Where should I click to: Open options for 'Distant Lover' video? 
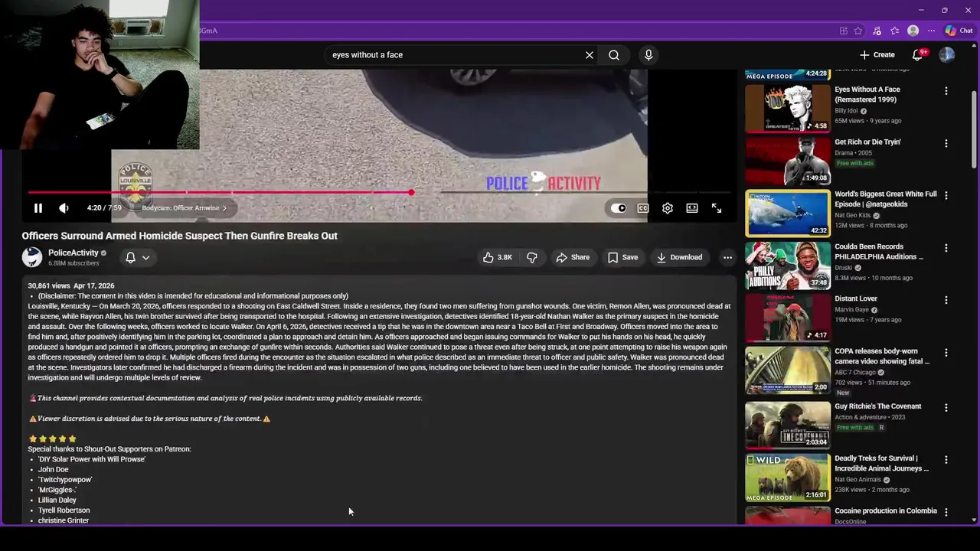pos(946,300)
